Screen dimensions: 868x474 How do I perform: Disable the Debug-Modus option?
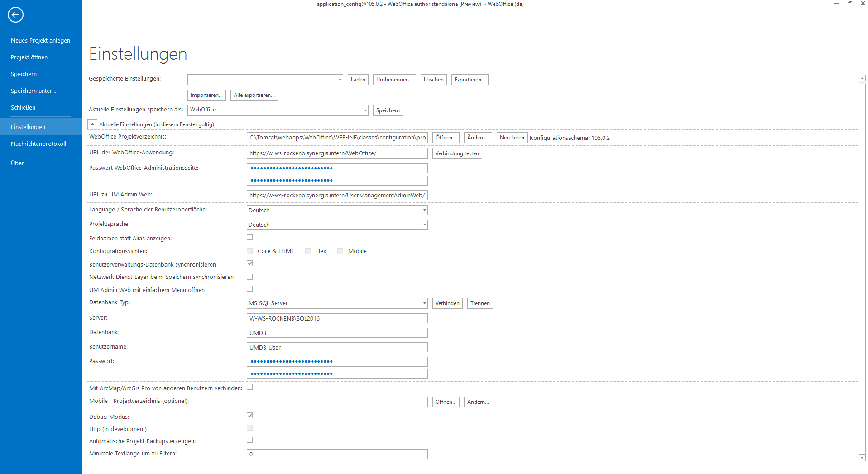tap(249, 415)
